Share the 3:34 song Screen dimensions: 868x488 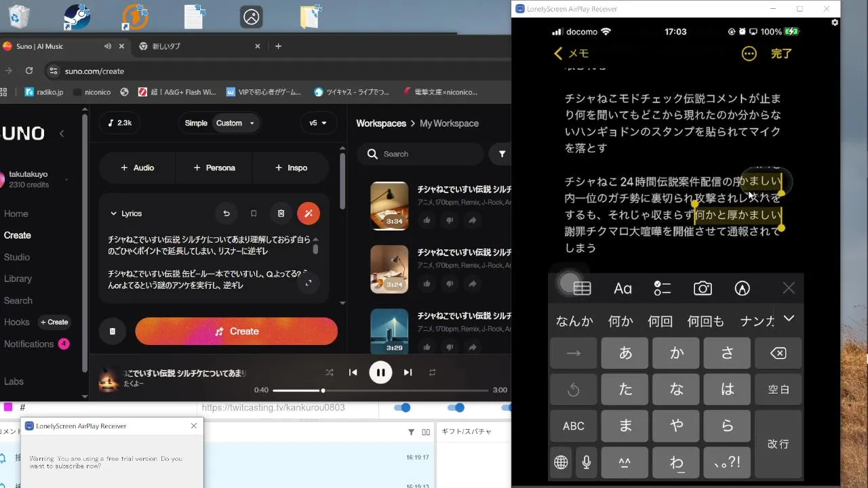pos(473,220)
